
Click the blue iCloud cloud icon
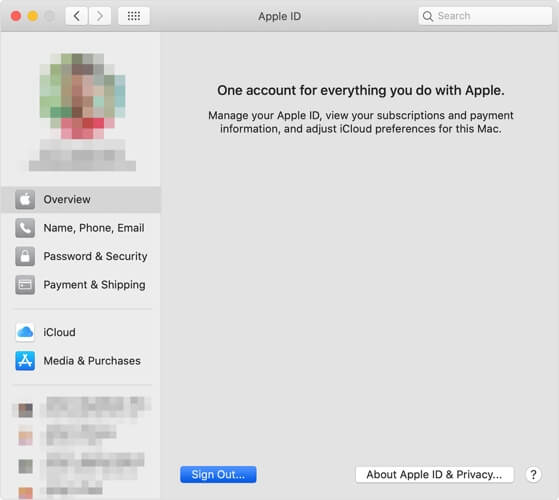[x=25, y=332]
